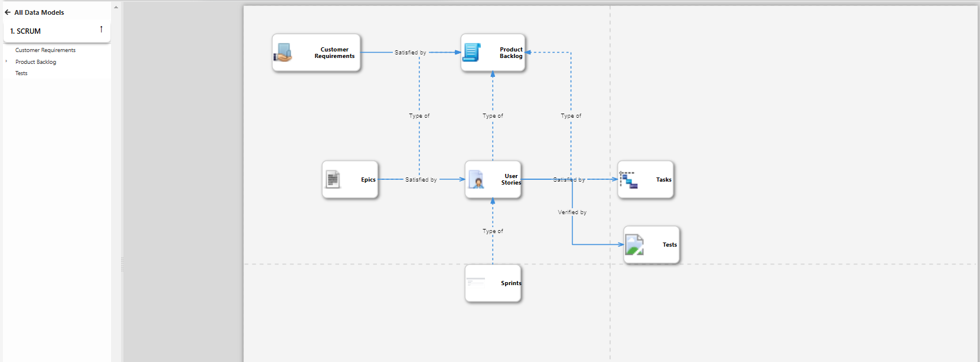Select Customer Requirements in the sidebar tree
This screenshot has width=980, height=362.
[45, 50]
